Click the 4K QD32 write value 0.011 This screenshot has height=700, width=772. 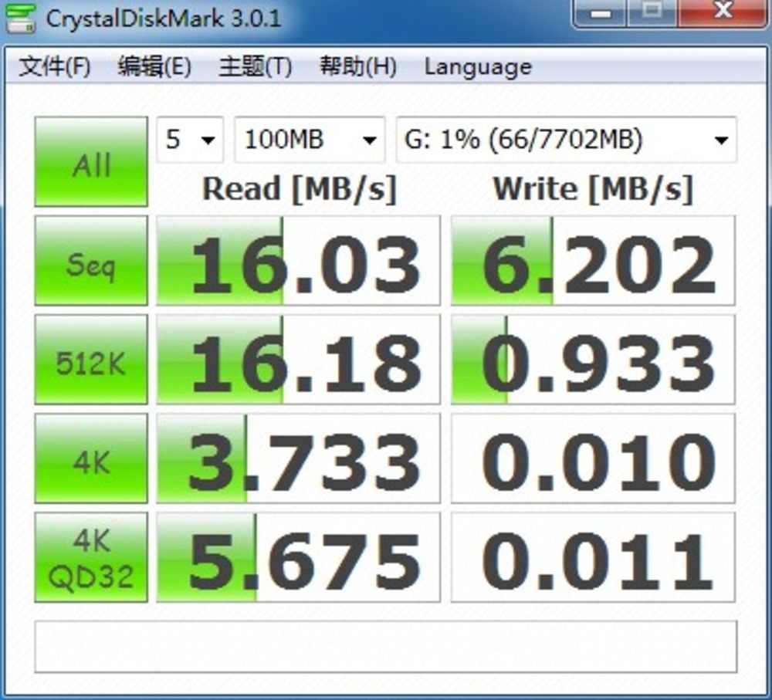[x=593, y=557]
